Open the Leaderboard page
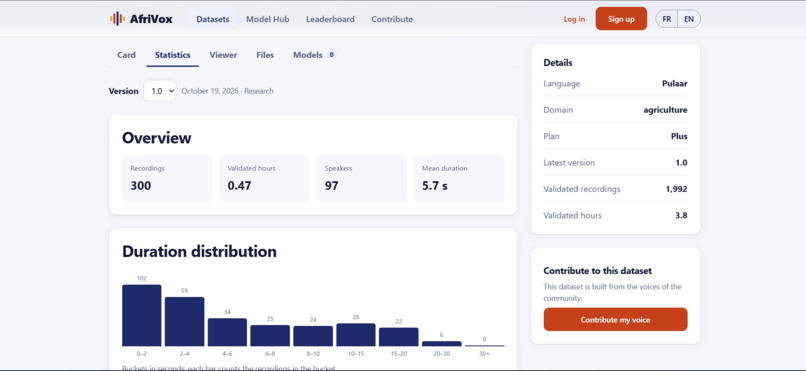The image size is (806, 371). tap(330, 19)
